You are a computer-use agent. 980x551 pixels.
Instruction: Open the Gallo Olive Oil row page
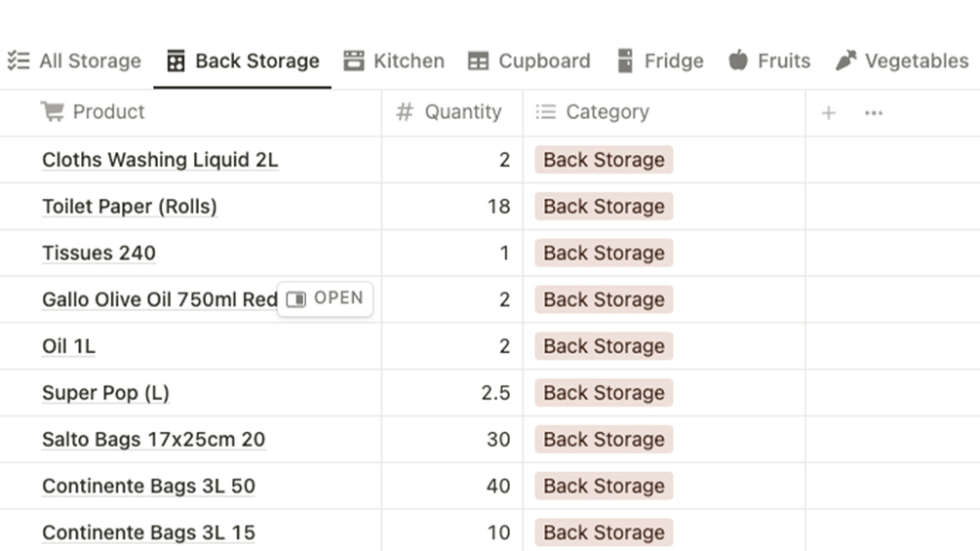[326, 298]
